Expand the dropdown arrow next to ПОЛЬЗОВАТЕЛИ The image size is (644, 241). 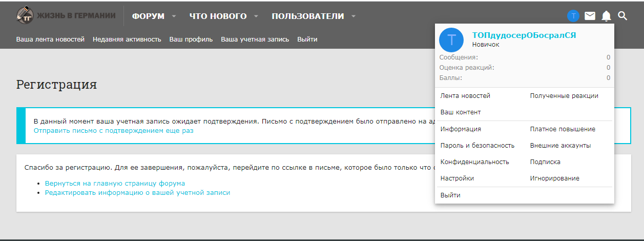click(x=354, y=16)
